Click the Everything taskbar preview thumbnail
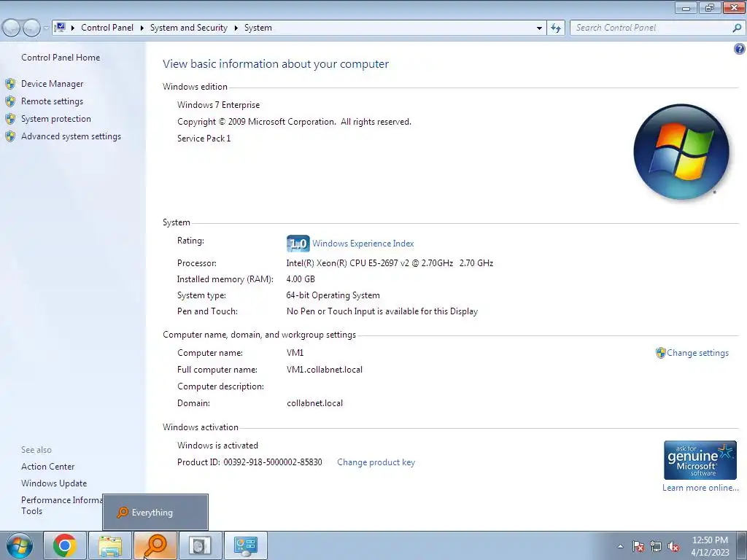 pos(155,513)
